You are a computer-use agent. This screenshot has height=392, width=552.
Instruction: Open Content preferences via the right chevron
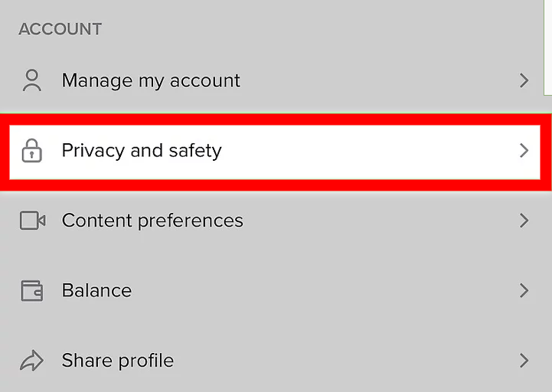click(524, 220)
